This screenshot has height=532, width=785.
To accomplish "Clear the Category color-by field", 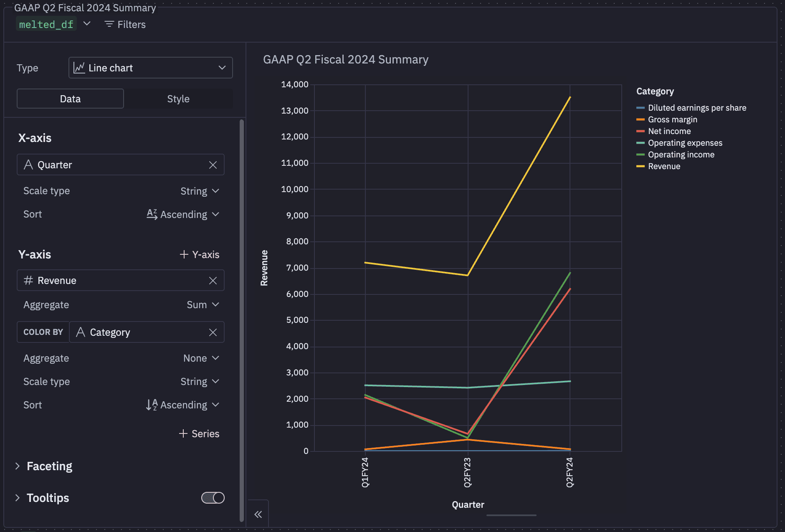I will [x=213, y=332].
